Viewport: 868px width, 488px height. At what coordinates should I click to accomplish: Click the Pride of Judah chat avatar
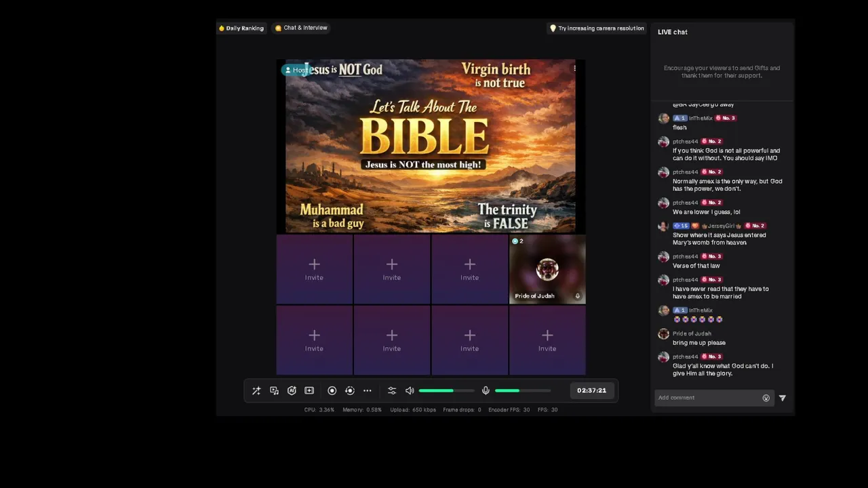tap(663, 334)
